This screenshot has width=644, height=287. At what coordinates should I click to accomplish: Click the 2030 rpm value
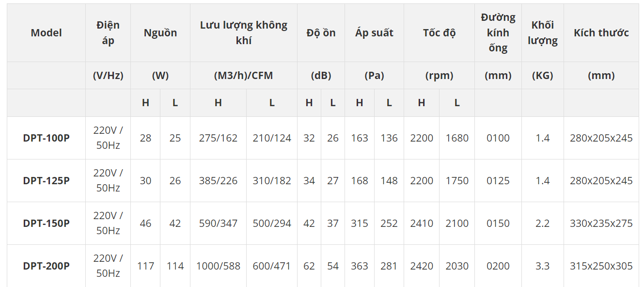(457, 266)
